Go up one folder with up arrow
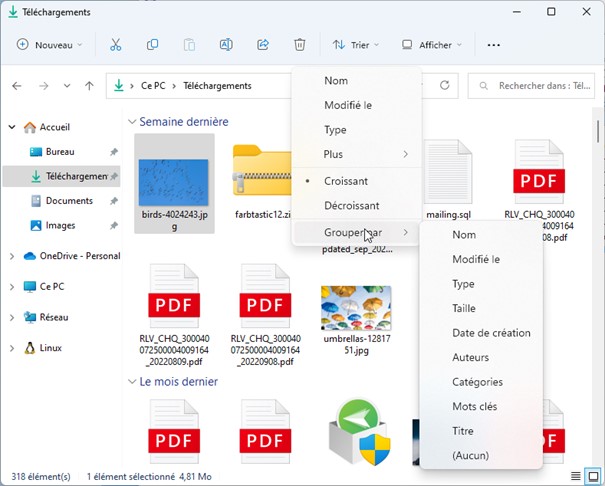 click(90, 86)
